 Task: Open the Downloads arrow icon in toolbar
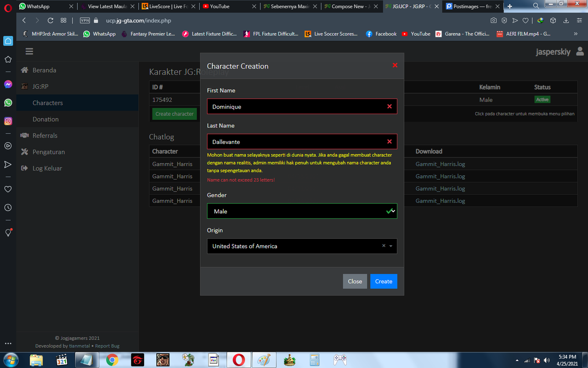click(566, 20)
